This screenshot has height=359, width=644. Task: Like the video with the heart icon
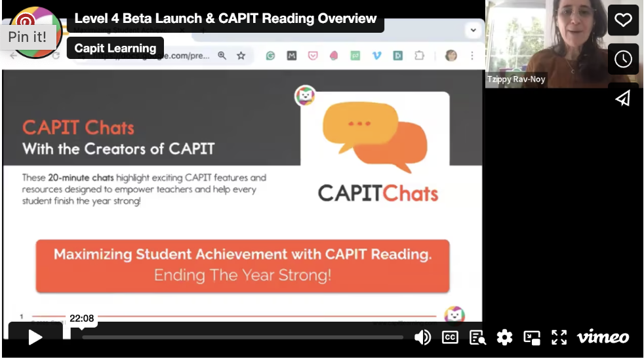(623, 20)
